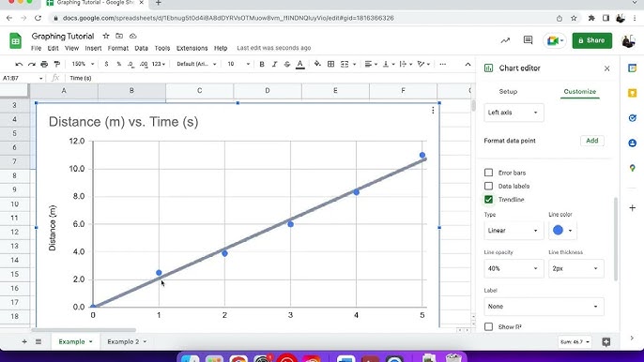Uncheck the Trendline checkbox

click(x=488, y=200)
